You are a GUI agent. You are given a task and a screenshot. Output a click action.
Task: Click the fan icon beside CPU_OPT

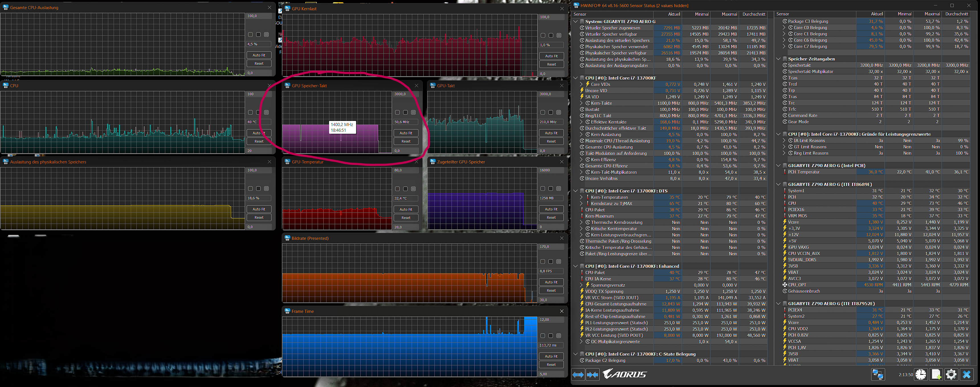click(785, 285)
